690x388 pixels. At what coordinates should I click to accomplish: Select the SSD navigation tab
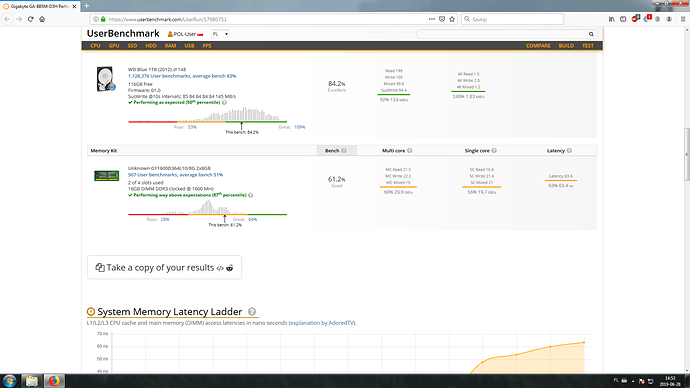(x=132, y=46)
